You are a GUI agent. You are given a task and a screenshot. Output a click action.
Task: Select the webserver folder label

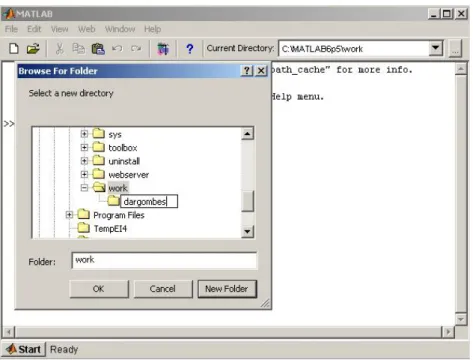coord(129,175)
